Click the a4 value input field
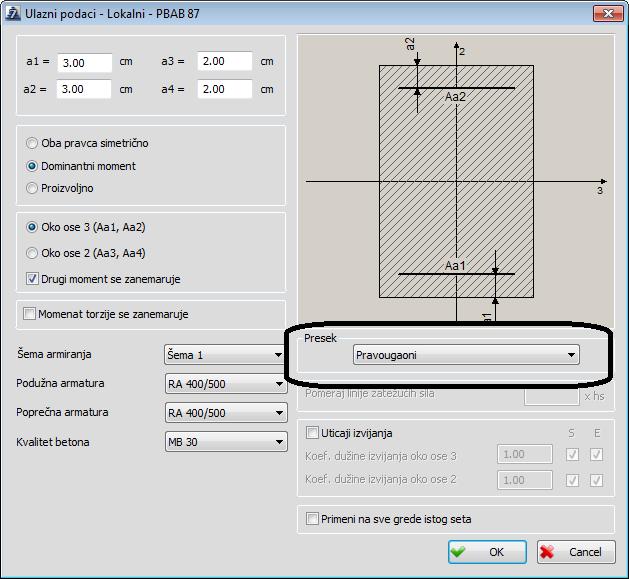Screen dimensions: 629x579 (x=225, y=89)
